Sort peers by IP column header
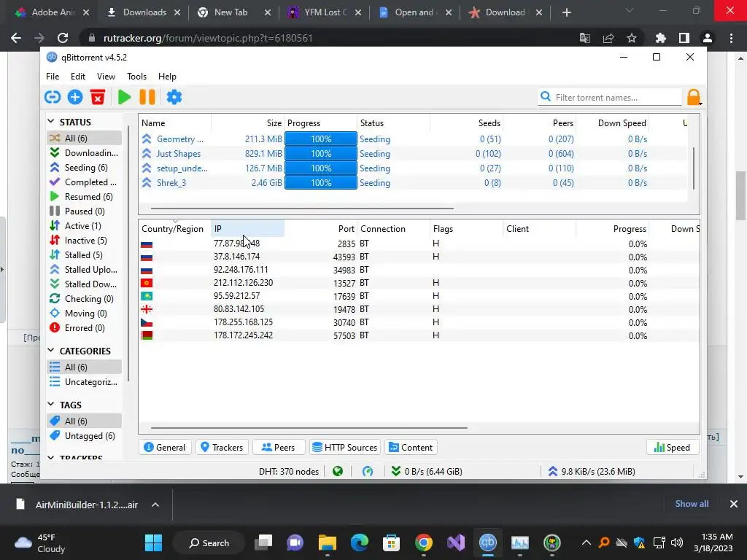 pos(248,228)
